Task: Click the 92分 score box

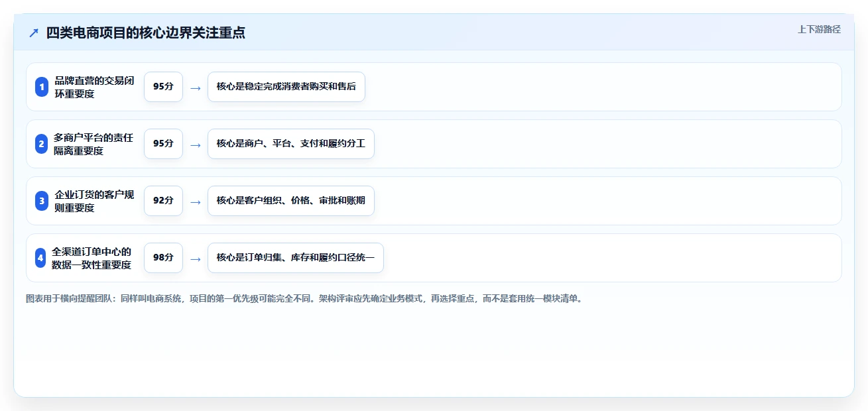Action: coord(163,201)
